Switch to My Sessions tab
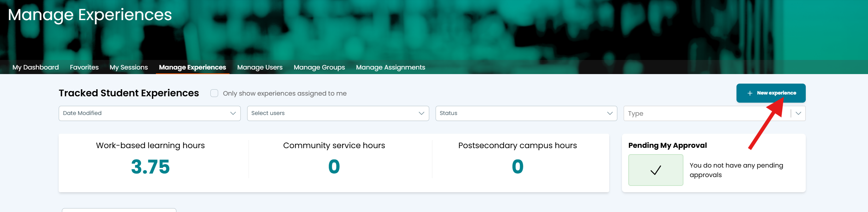The width and height of the screenshot is (868, 212). tap(129, 67)
